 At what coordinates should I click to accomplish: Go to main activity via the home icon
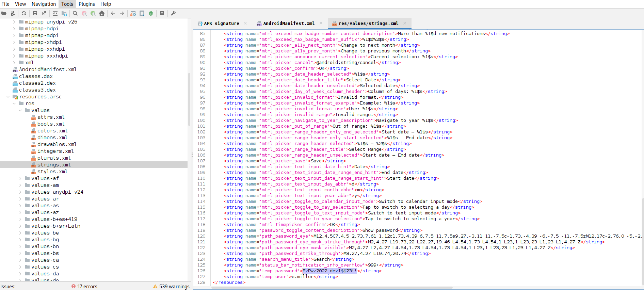coord(102,13)
